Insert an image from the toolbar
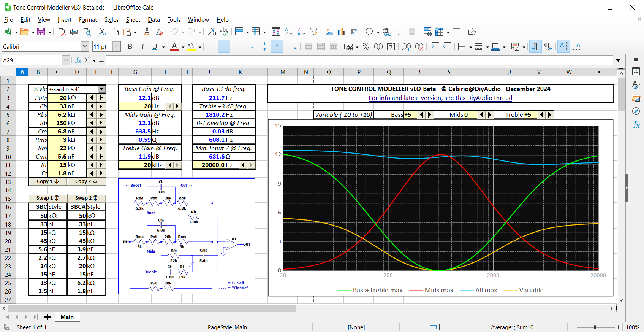The height and width of the screenshot is (332, 644). click(329, 32)
